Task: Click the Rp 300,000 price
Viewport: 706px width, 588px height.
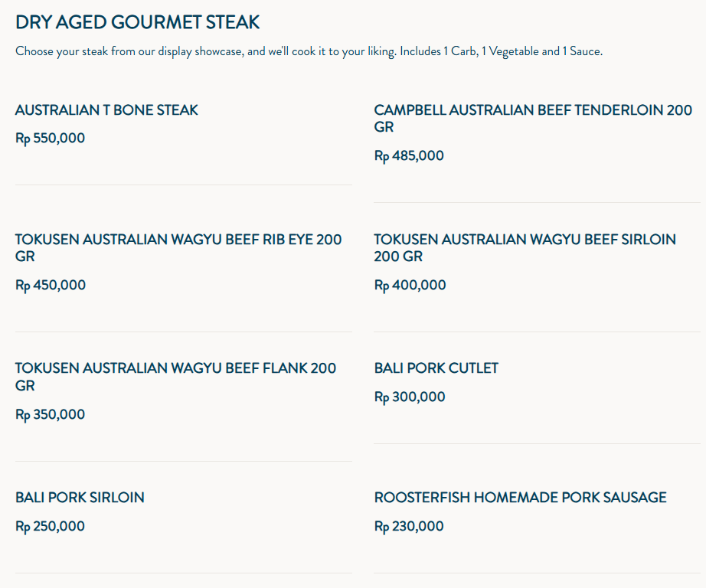Action: click(410, 397)
